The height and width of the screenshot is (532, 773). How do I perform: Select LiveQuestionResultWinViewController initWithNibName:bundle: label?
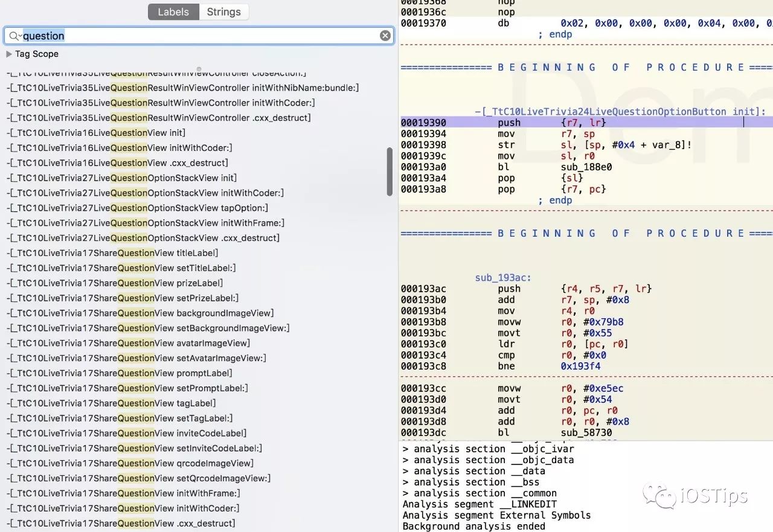point(183,88)
